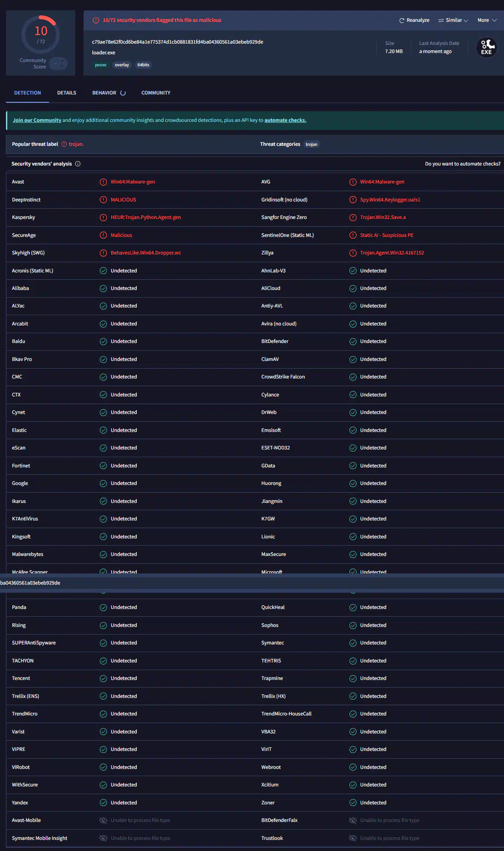Viewport: 504px width, 851px height.
Task: Click the red alert icon in the Avast row
Action: pos(103,182)
